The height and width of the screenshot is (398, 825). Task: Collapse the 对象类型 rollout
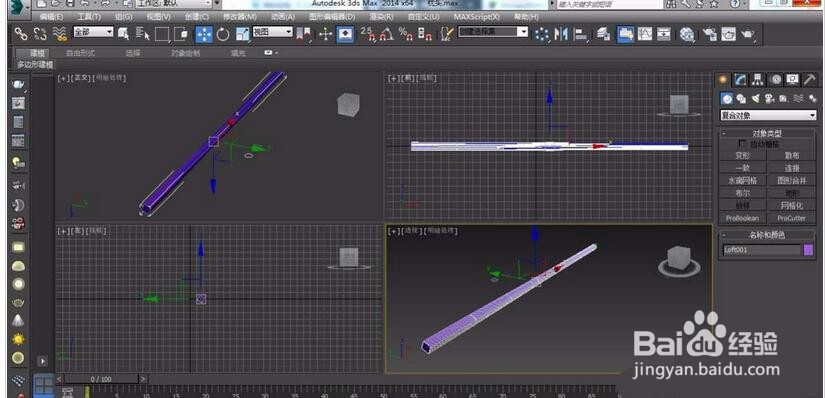[767, 133]
